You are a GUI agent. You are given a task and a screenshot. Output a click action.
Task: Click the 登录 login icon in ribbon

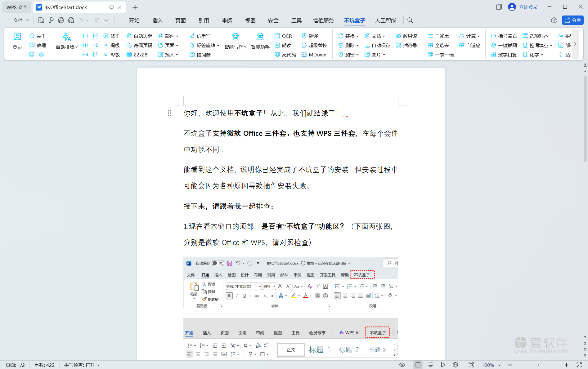pyautogui.click(x=17, y=41)
